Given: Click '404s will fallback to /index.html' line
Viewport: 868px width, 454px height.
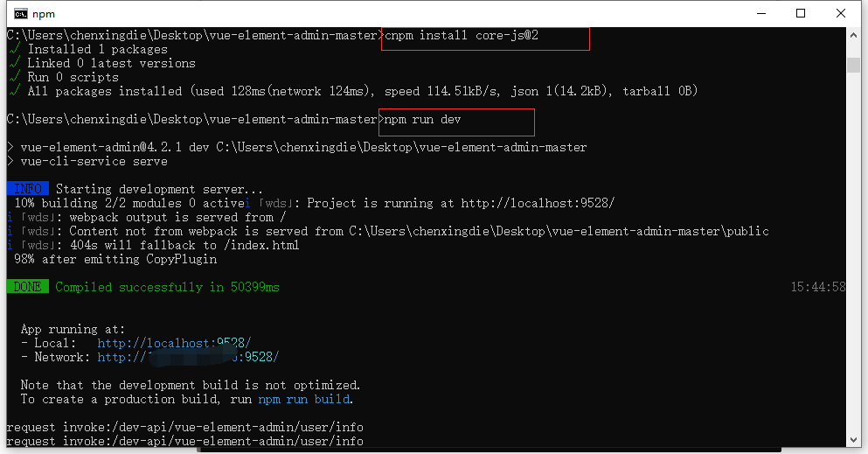Looking at the screenshot, I should tap(185, 245).
